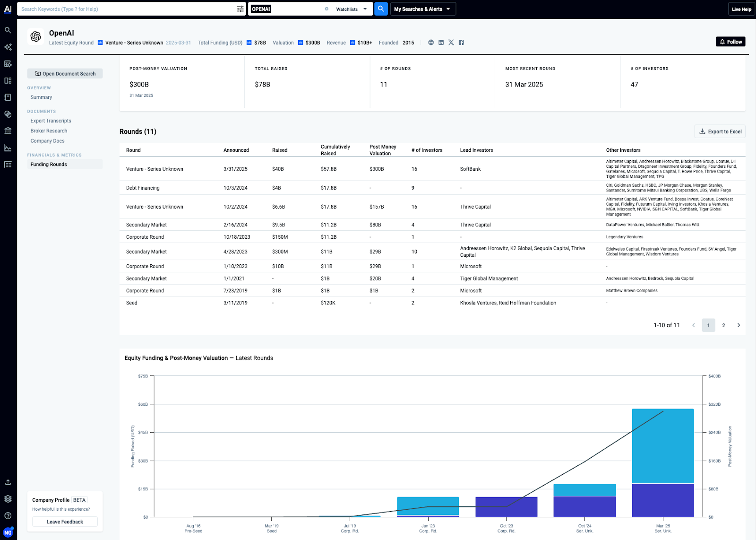Open the notebook icon in left sidebar
756x540 pixels.
[8, 97]
